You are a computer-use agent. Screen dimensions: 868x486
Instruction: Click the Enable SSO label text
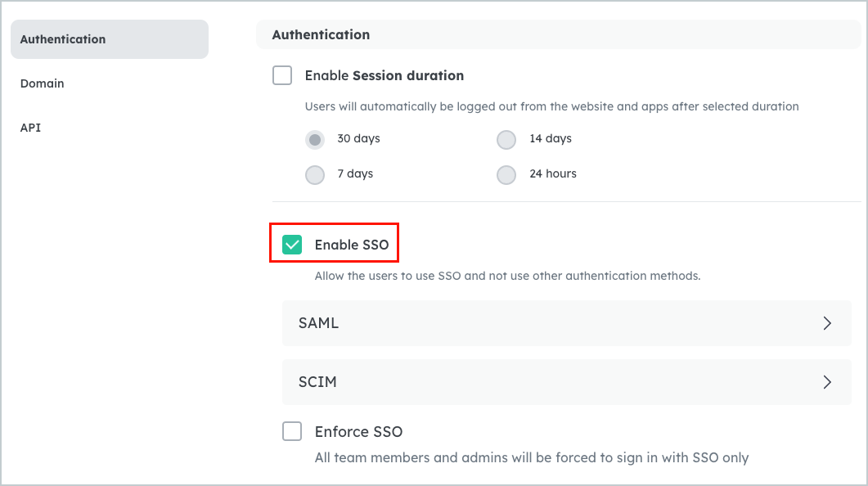coord(352,245)
